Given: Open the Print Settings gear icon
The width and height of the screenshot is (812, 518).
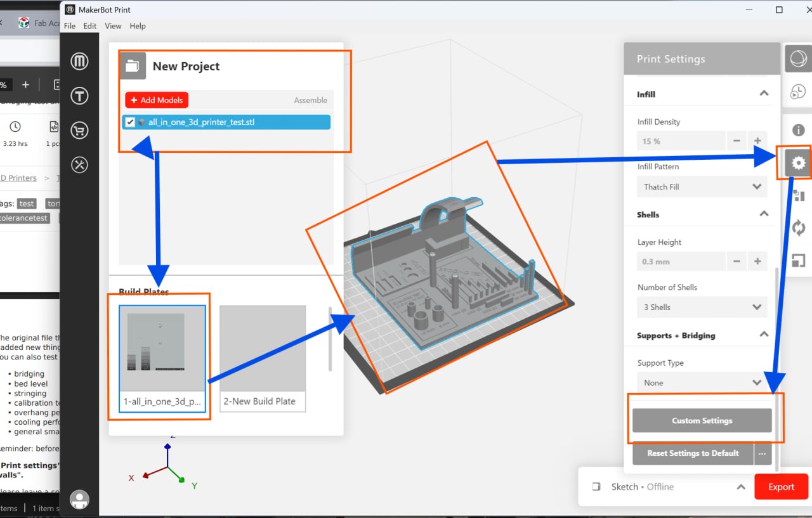Looking at the screenshot, I should [x=798, y=163].
